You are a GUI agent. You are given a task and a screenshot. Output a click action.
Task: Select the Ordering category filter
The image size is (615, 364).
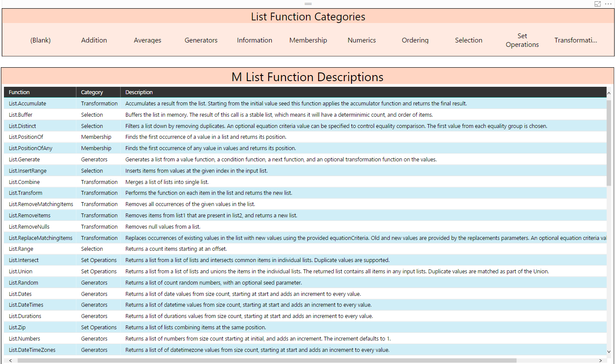pyautogui.click(x=415, y=40)
